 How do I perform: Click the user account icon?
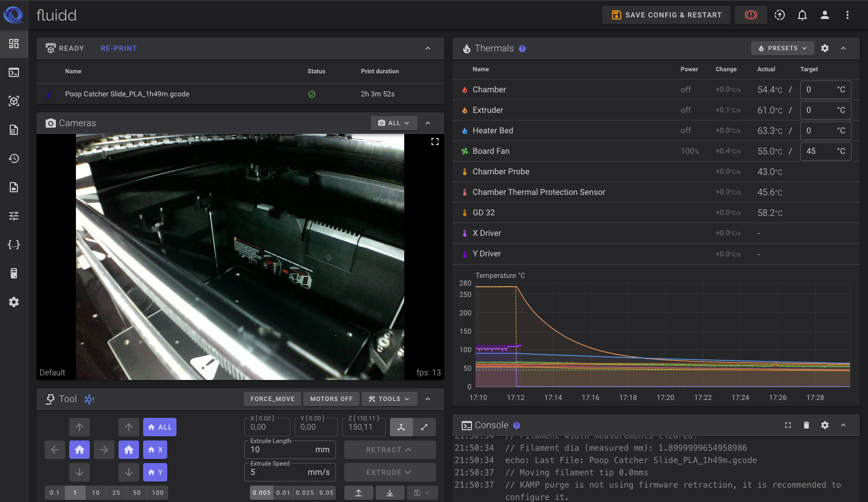coord(824,15)
